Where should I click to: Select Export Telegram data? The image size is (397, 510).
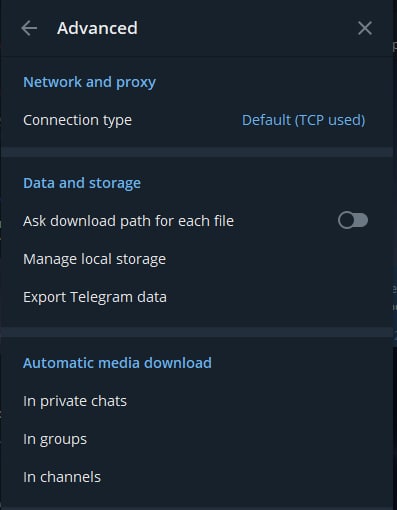point(197,297)
